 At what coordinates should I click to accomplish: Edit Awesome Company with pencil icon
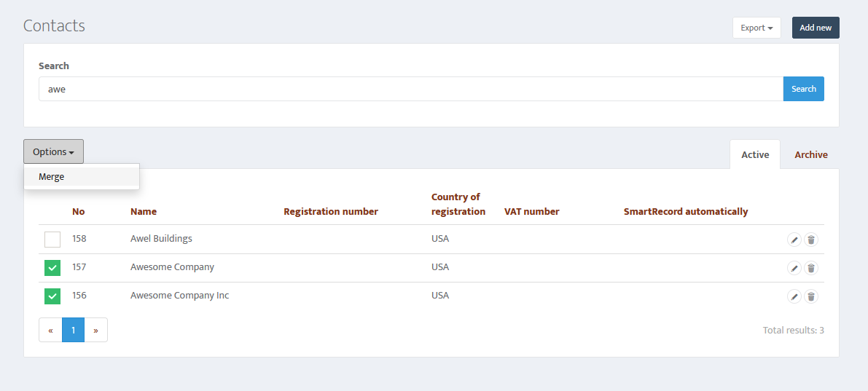[x=794, y=268]
